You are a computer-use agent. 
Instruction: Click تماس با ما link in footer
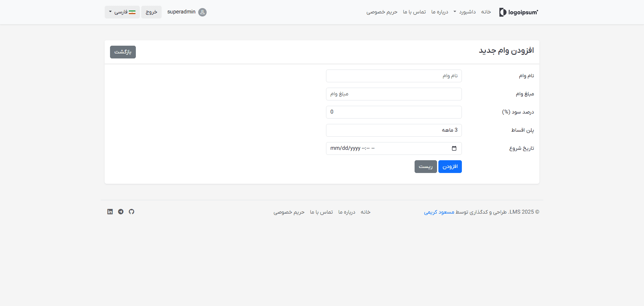coord(321,212)
